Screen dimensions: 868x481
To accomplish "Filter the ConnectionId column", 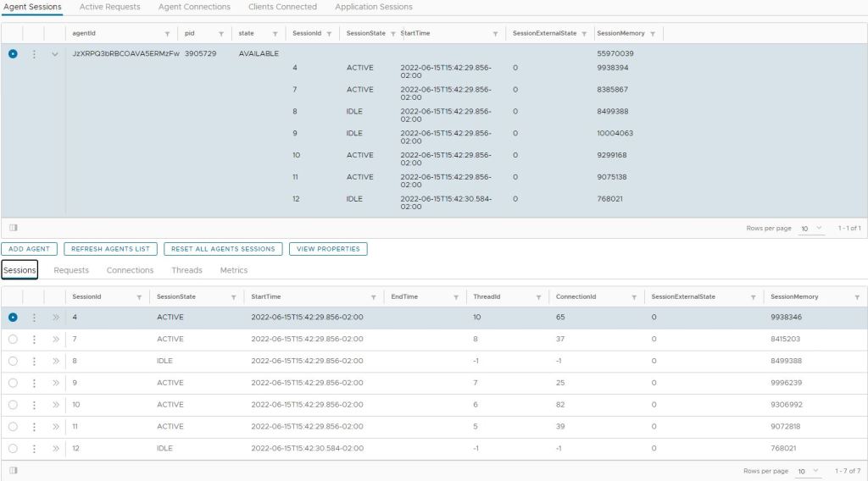I will pos(634,297).
